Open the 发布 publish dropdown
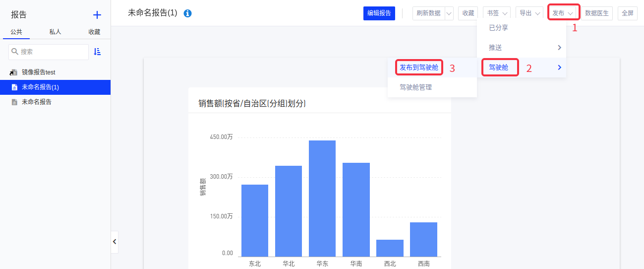Image resolution: width=644 pixels, height=269 pixels. [x=563, y=13]
